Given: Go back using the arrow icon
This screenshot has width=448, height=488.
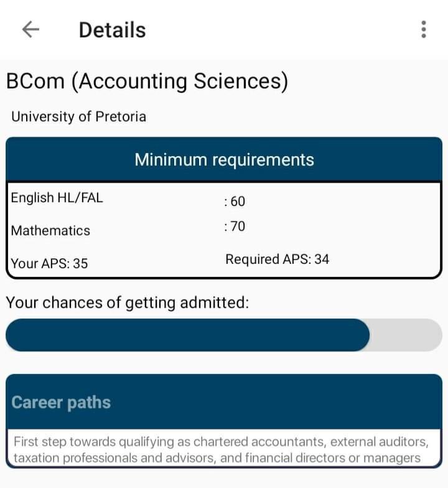Looking at the screenshot, I should point(30,30).
